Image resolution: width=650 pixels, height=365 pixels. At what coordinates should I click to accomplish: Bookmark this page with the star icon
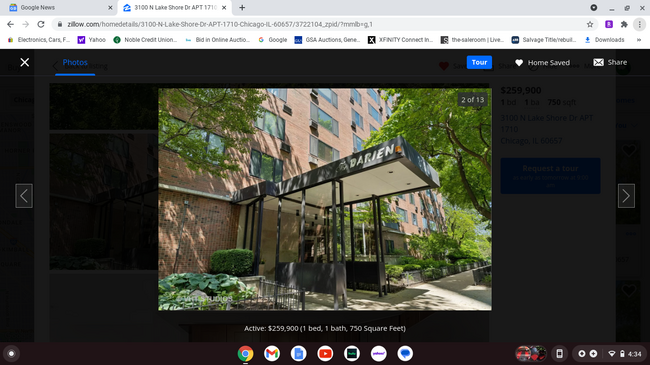(590, 24)
